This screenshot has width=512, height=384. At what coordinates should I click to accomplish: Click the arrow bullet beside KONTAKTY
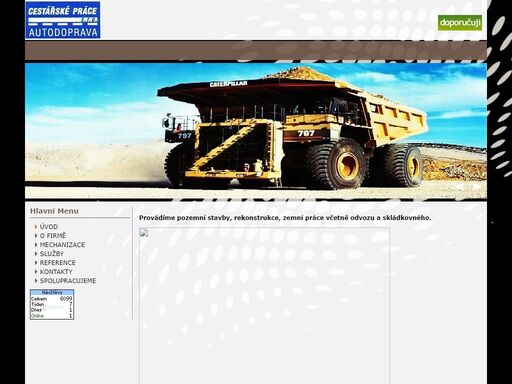(36, 272)
